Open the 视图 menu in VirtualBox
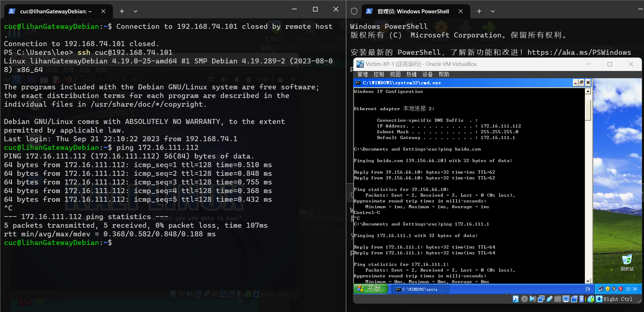 [395, 74]
